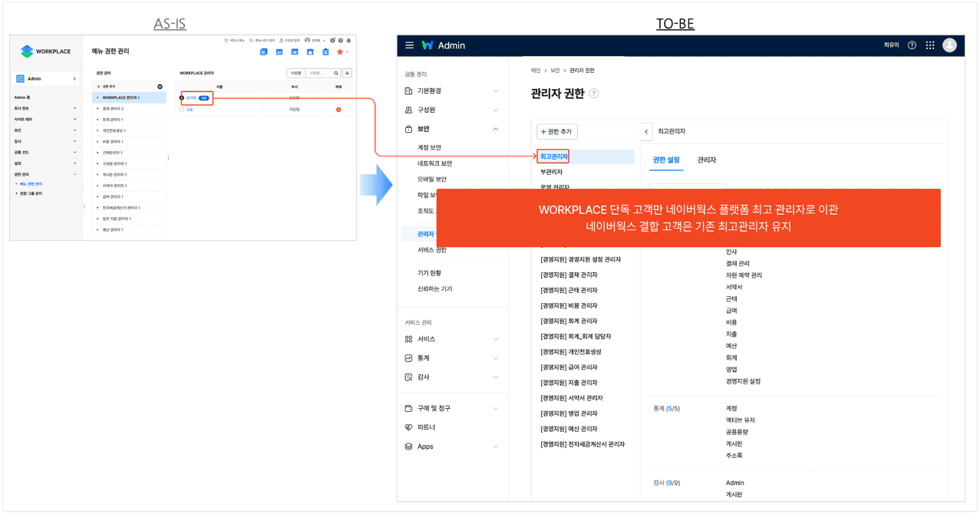Click the user profile avatar in the header
Viewport: 980px width, 514px height.
pyautogui.click(x=949, y=45)
